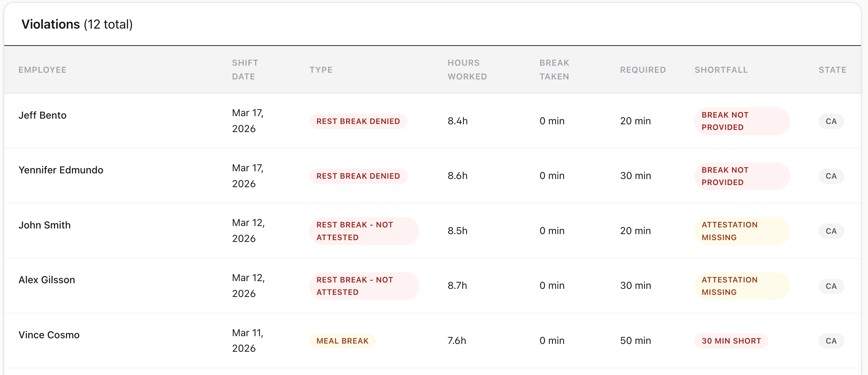The height and width of the screenshot is (375, 868).
Task: Select the 30 MIN SHORT shortfall badge
Action: (x=731, y=340)
